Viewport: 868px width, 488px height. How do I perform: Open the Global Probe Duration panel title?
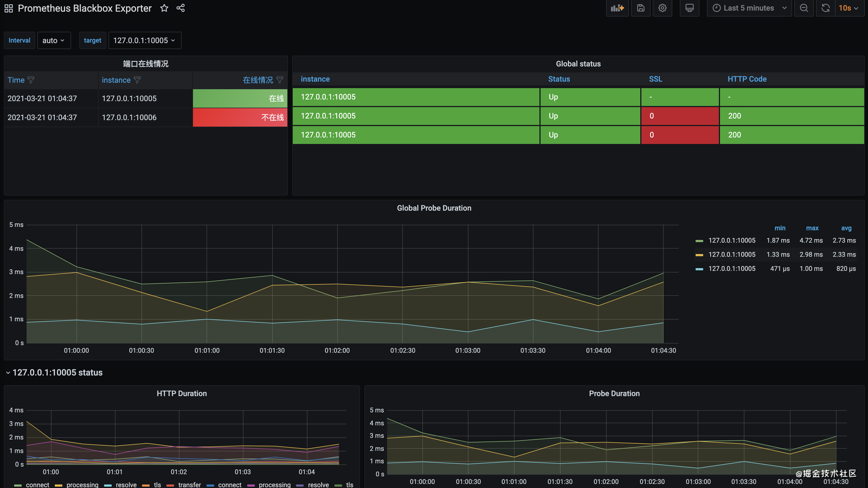click(434, 208)
